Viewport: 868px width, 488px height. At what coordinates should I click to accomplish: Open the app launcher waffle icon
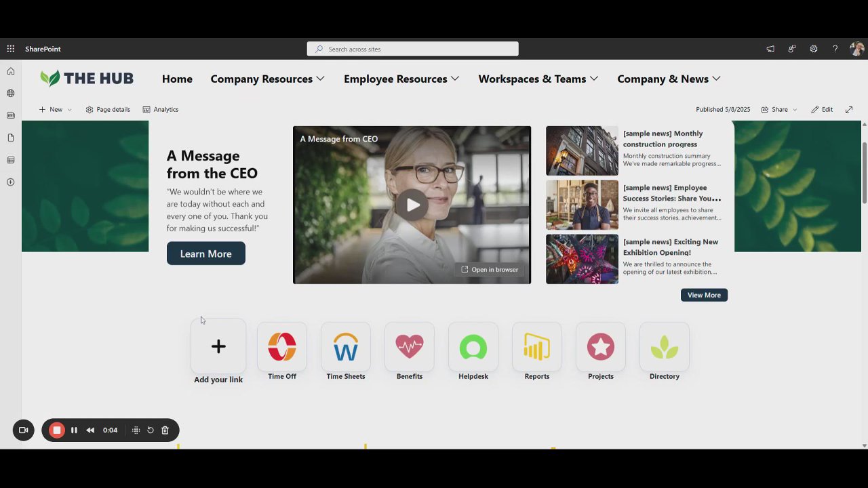tap(11, 49)
